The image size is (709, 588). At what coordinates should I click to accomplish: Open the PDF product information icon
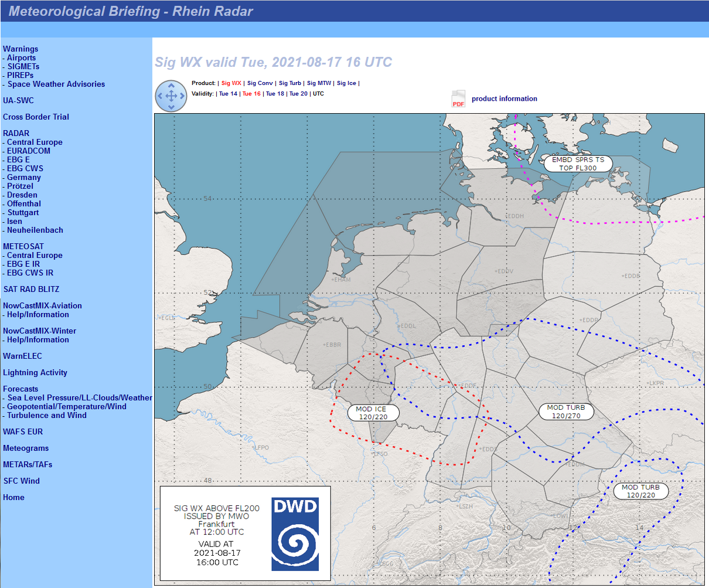(458, 99)
